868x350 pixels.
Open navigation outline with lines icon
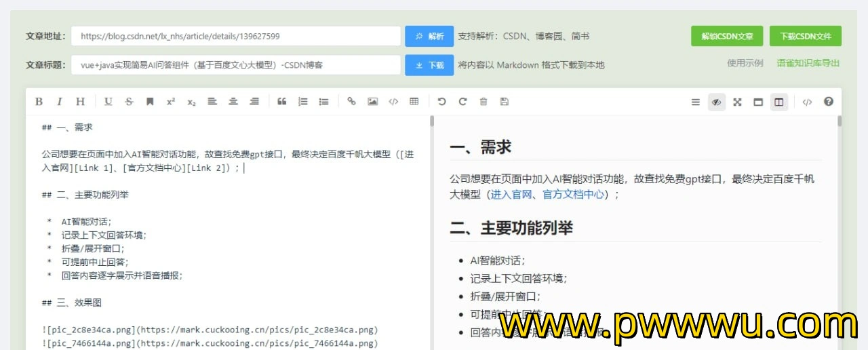click(695, 102)
